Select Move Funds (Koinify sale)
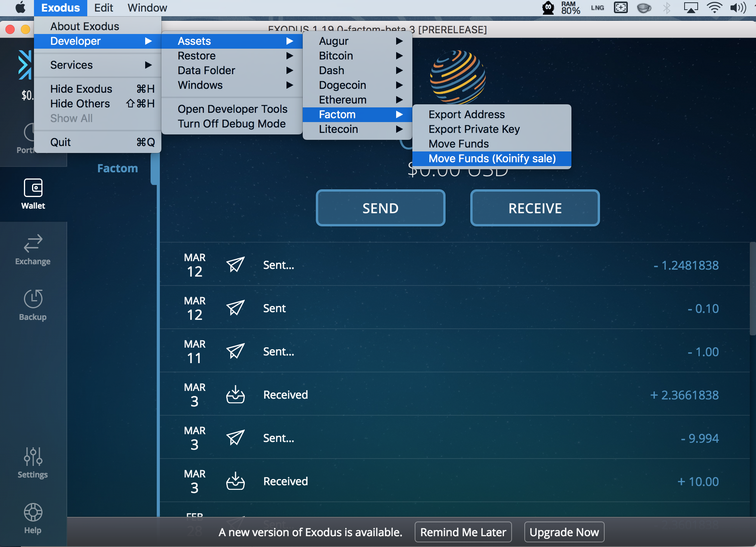 tap(492, 158)
